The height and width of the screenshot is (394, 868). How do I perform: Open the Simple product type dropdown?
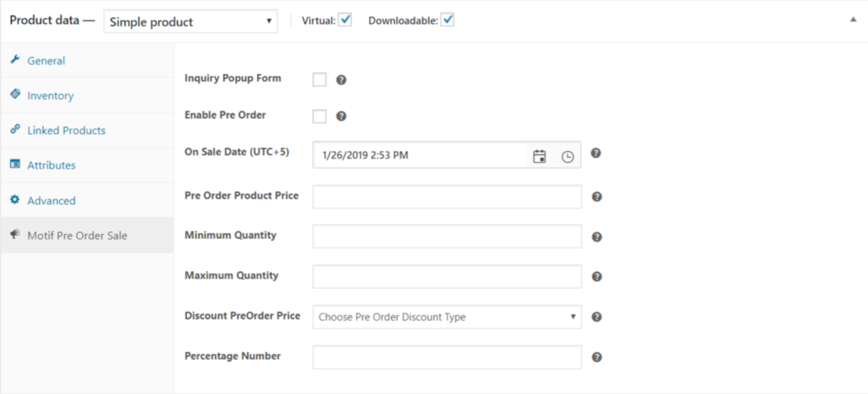pyautogui.click(x=191, y=21)
